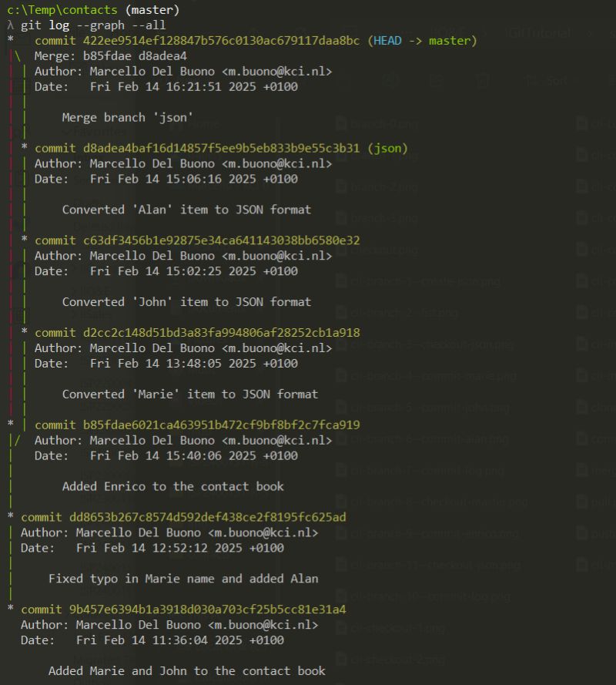Click the Author line under commit 9b457e6

[x=169, y=625]
